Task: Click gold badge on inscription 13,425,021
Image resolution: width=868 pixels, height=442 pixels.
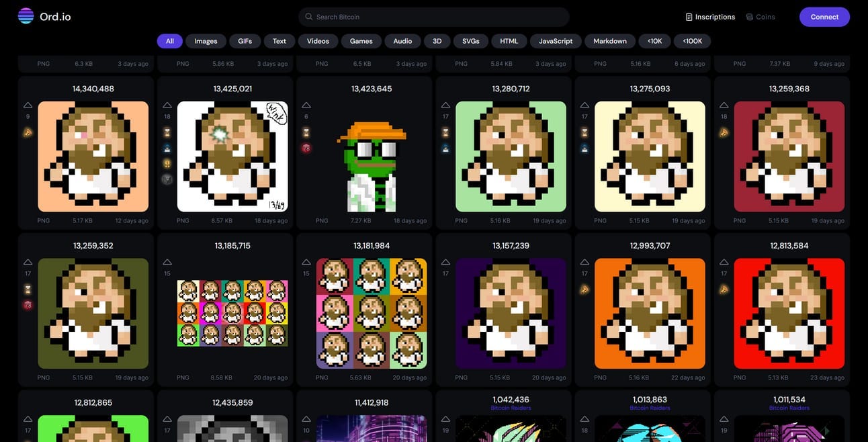Action: (167, 164)
